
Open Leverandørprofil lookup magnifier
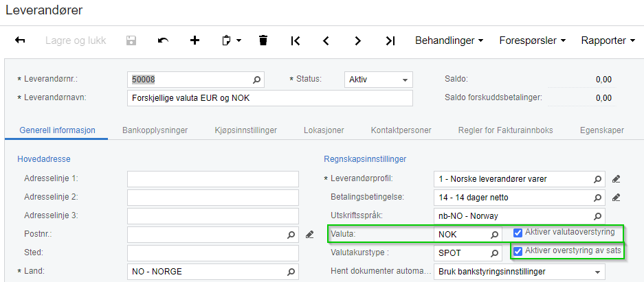(597, 179)
